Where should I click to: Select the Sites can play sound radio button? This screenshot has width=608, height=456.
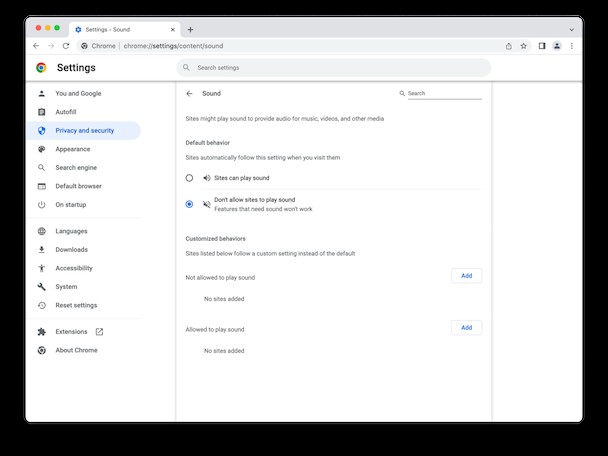[x=189, y=178]
